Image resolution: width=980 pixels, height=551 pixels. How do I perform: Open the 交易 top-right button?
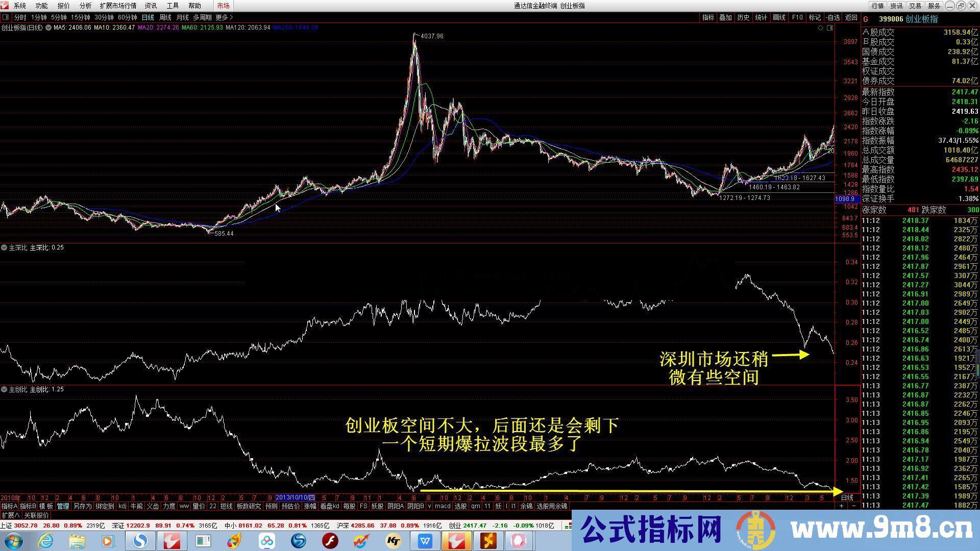[915, 6]
